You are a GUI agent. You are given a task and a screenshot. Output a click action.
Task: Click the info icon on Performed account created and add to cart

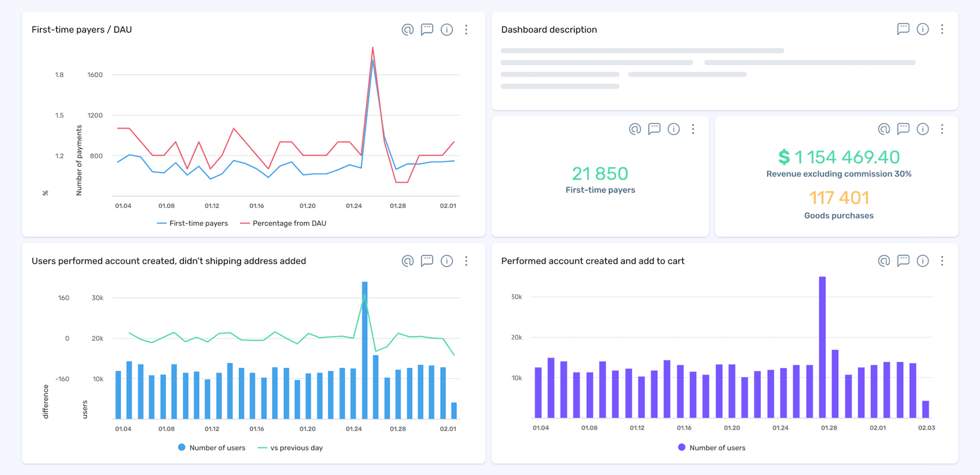[922, 261]
